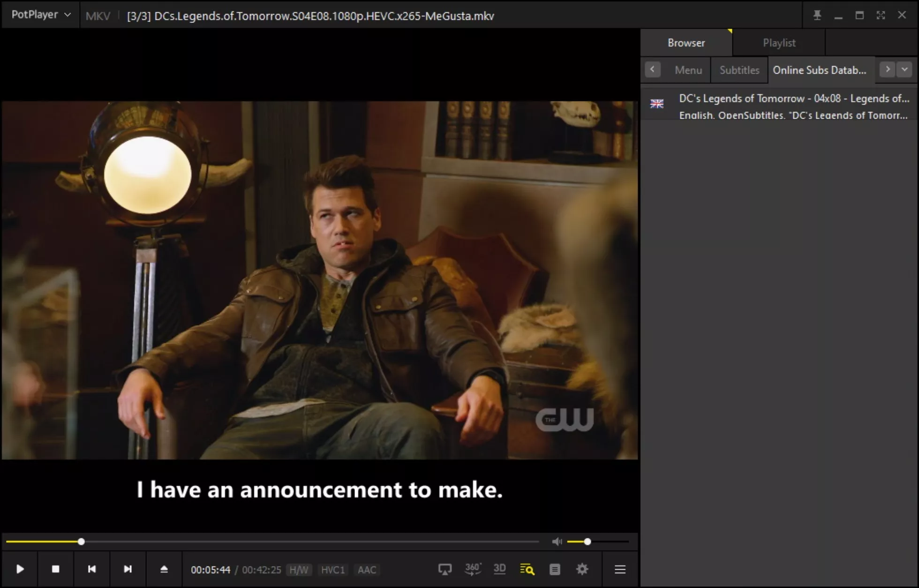Open the PotPlayer dropdown menu
This screenshot has width=919, height=588.
coord(41,15)
